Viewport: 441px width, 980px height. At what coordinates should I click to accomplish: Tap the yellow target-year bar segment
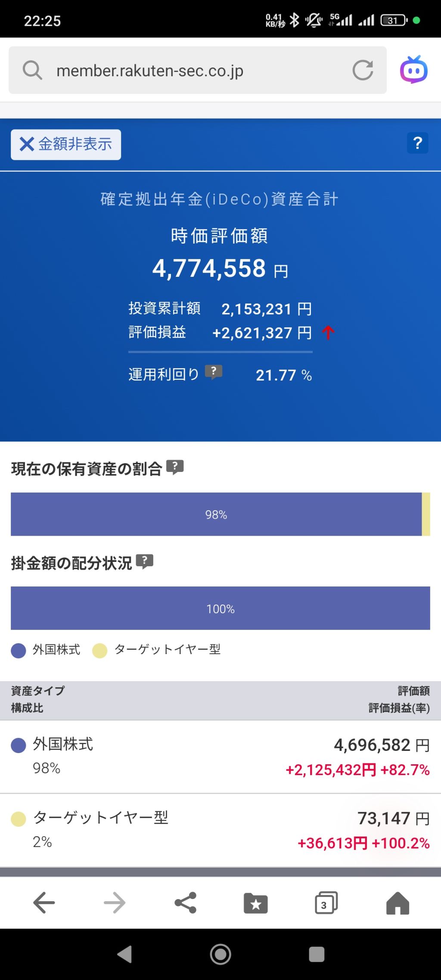pyautogui.click(x=426, y=514)
